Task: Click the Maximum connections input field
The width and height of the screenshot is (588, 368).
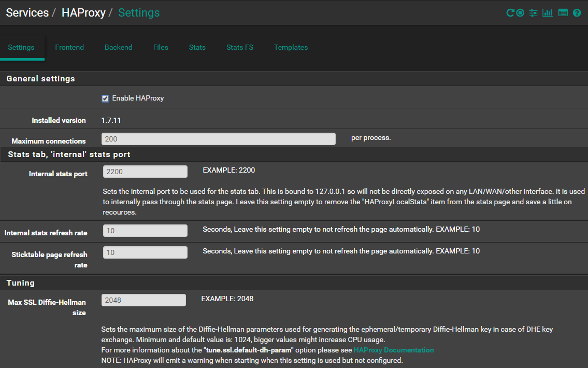Action: click(219, 139)
